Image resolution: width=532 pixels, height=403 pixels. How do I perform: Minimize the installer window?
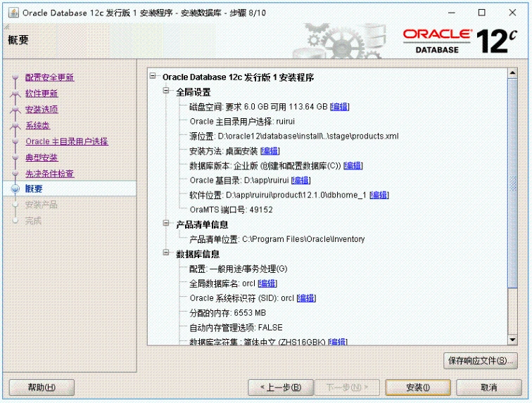click(452, 13)
